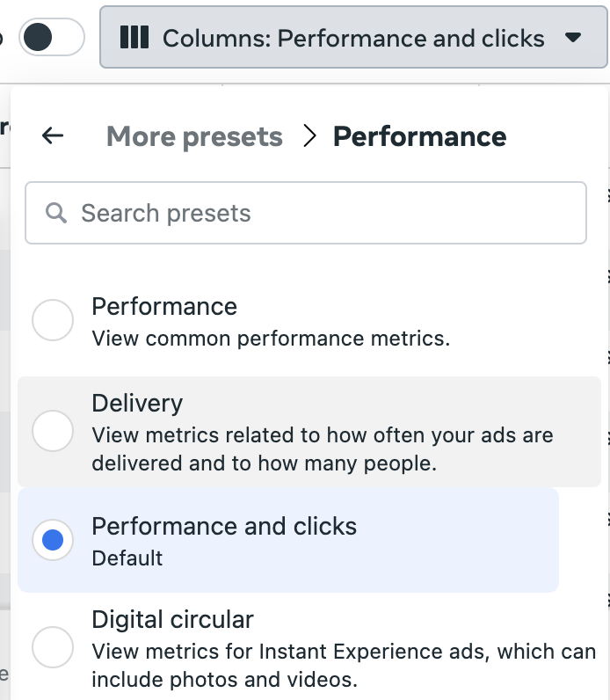Image resolution: width=610 pixels, height=700 pixels.
Task: Click the 'Default' label under Performance and clicks
Action: point(127,558)
